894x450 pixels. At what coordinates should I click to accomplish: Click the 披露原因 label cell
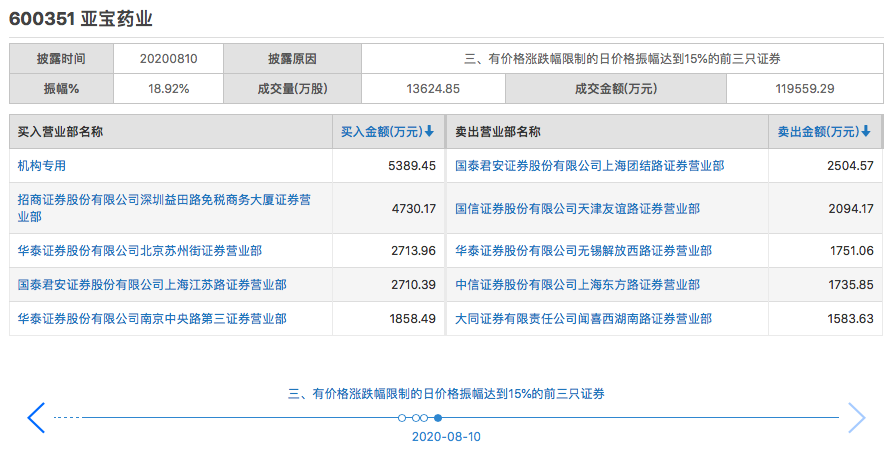coord(292,59)
